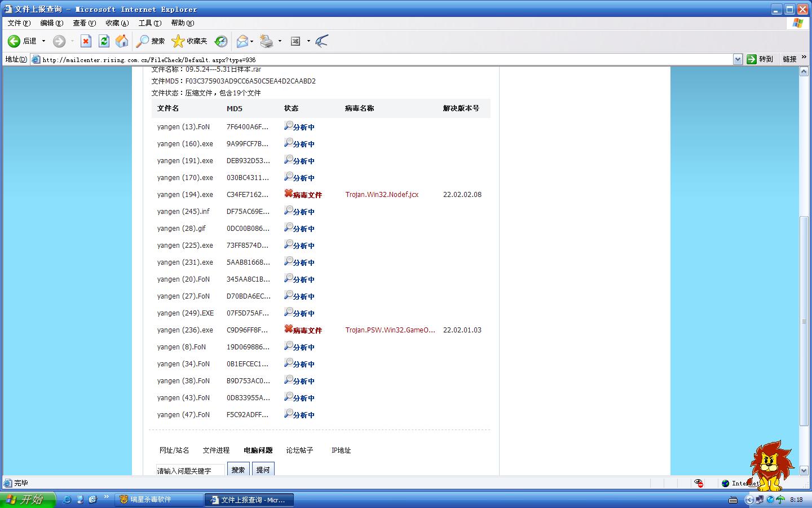This screenshot has width=812, height=508.
Task: Click the Print toolbar icon
Action: (x=267, y=41)
